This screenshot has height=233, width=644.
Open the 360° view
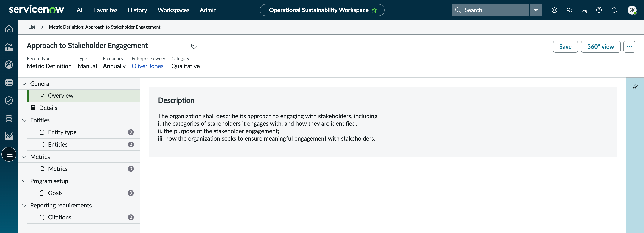click(601, 46)
